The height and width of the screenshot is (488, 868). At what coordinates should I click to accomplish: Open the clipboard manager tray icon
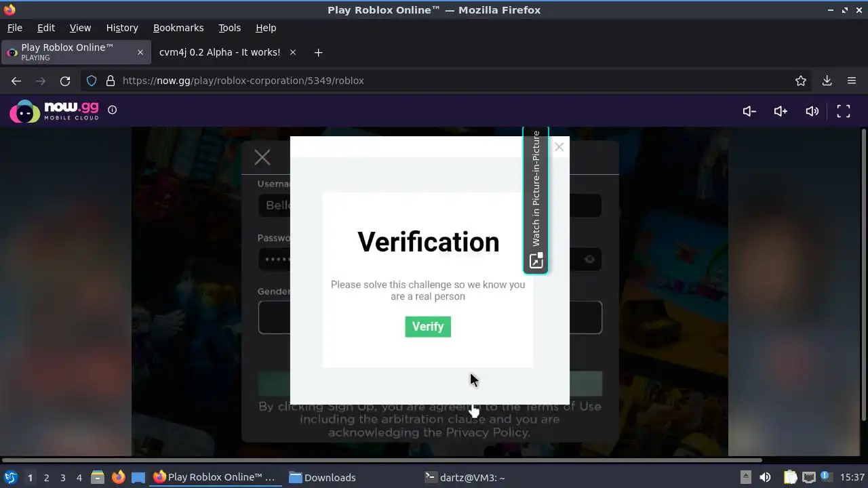tap(791, 477)
